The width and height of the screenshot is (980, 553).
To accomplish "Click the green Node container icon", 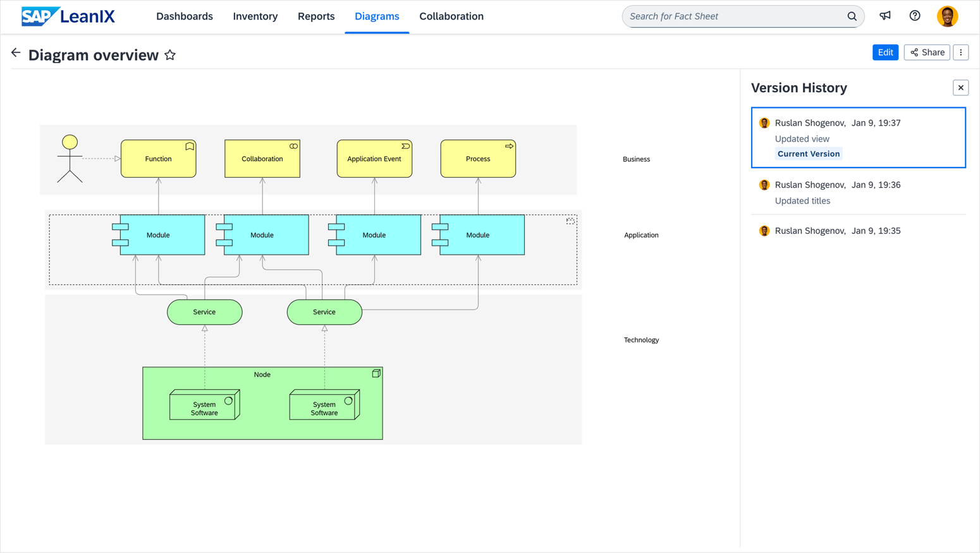I will pyautogui.click(x=376, y=374).
